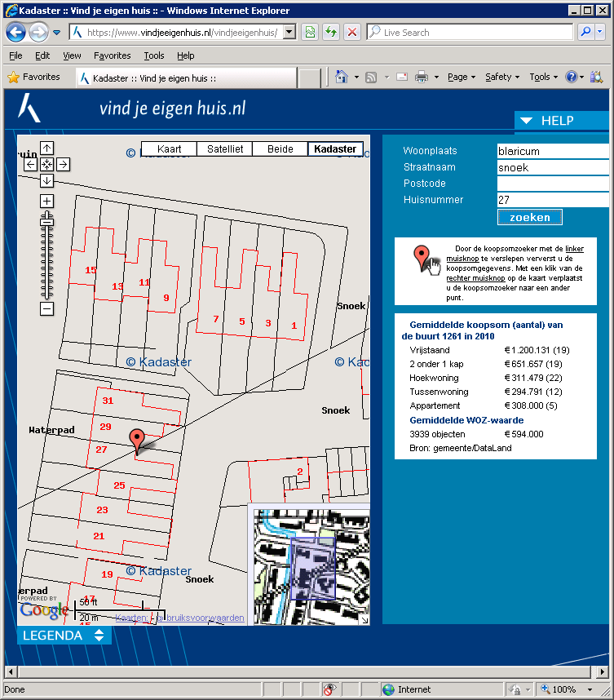Pan the map up with arrow
This screenshot has height=700, width=614.
click(x=46, y=148)
